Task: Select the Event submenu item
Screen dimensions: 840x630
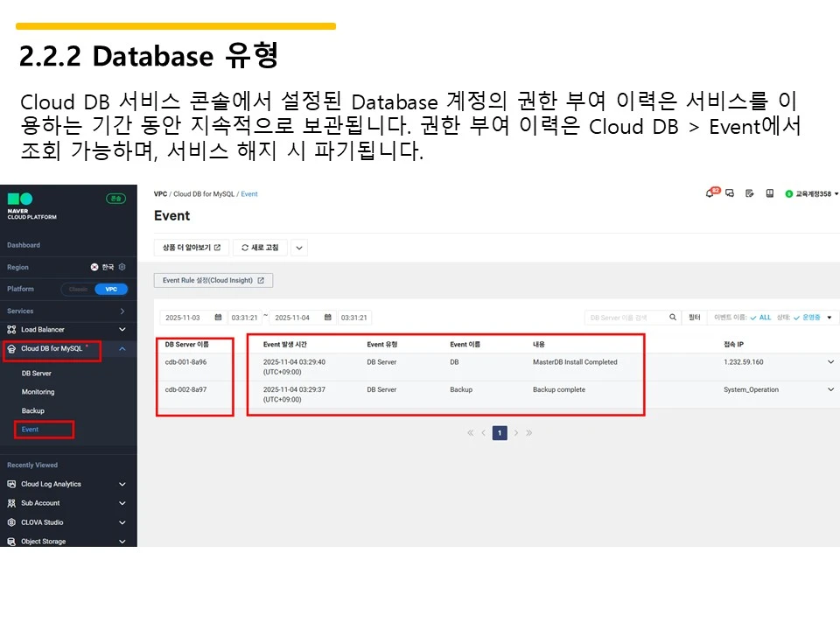Action: 30,430
